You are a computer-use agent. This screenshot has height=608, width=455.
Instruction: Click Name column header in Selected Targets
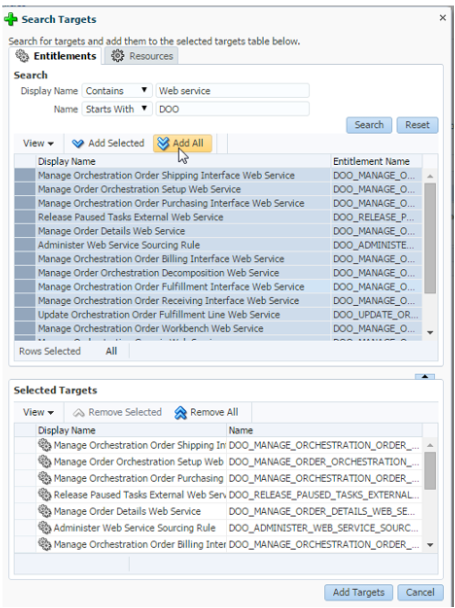324,430
